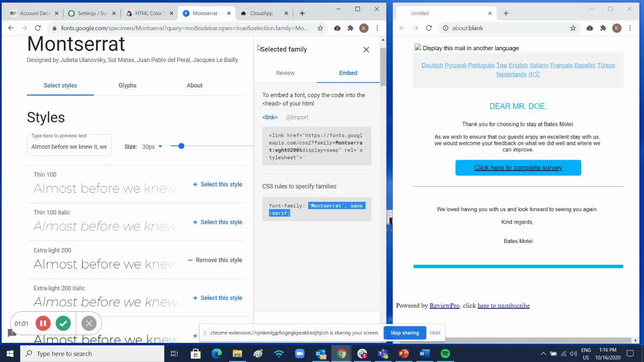This screenshot has width=644, height=362.
Task: Switch to the Glyphs tab
Action: coord(127,85)
